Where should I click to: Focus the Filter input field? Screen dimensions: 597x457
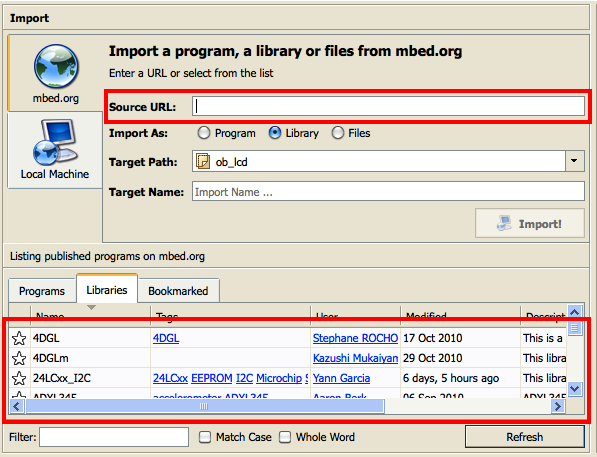(x=114, y=437)
